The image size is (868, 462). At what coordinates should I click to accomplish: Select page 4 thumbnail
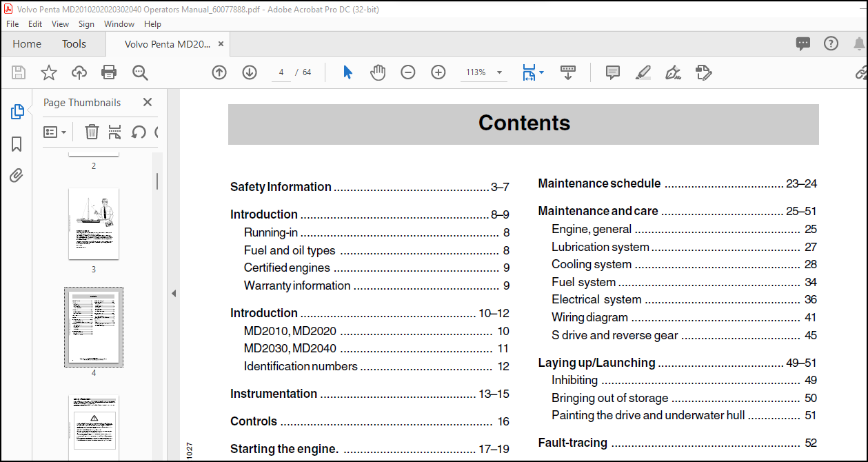94,328
